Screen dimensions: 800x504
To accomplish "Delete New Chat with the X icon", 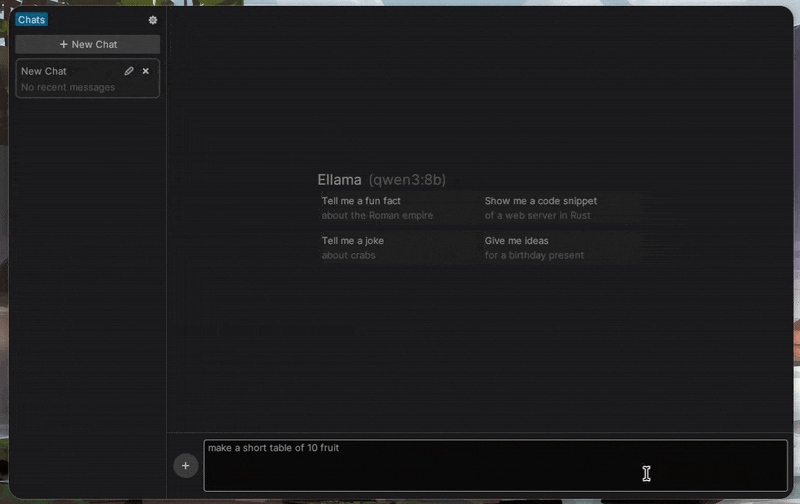I will pos(146,71).
